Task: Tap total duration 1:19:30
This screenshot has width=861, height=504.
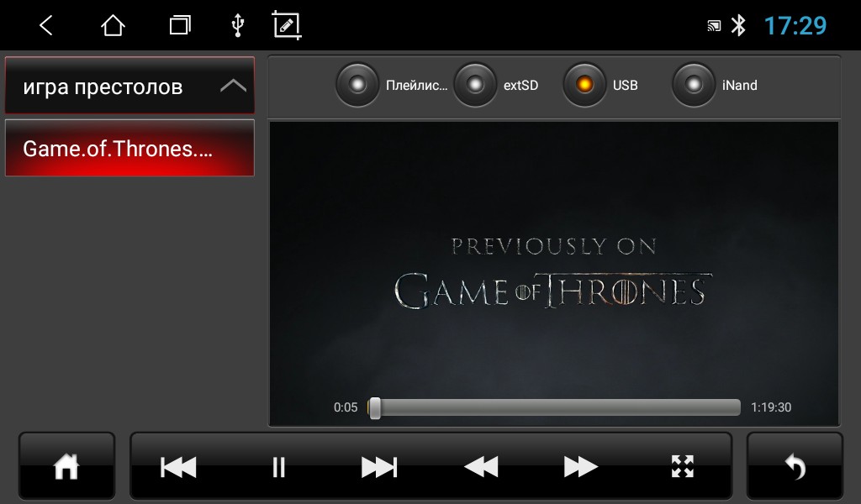Action: point(771,407)
